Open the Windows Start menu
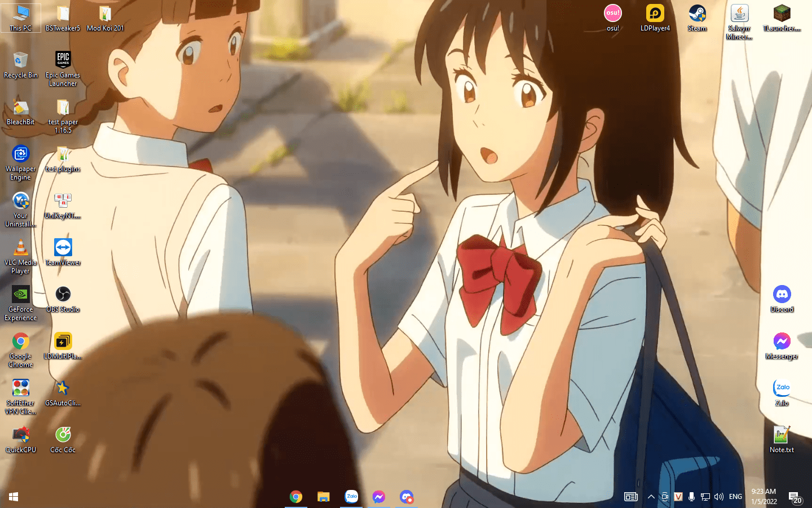Screen dimensions: 812x508 coord(14,497)
